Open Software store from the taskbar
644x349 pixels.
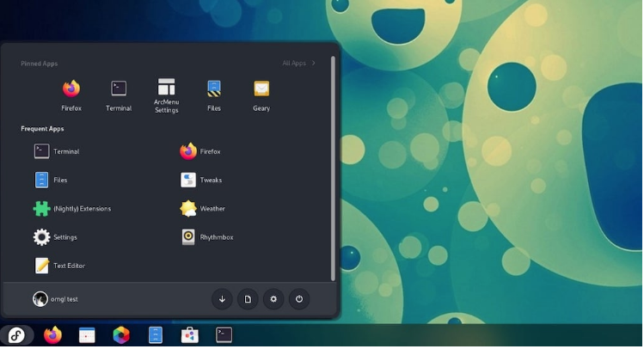tap(190, 335)
